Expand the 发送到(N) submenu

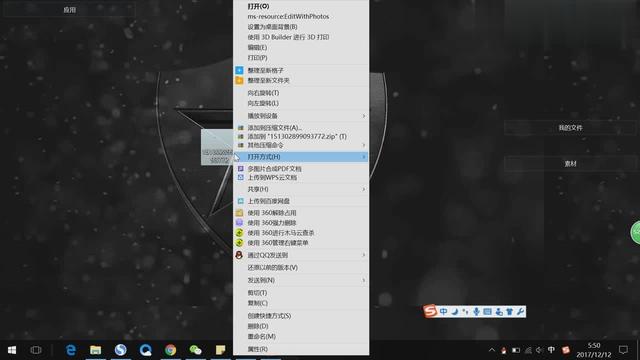(x=301, y=280)
